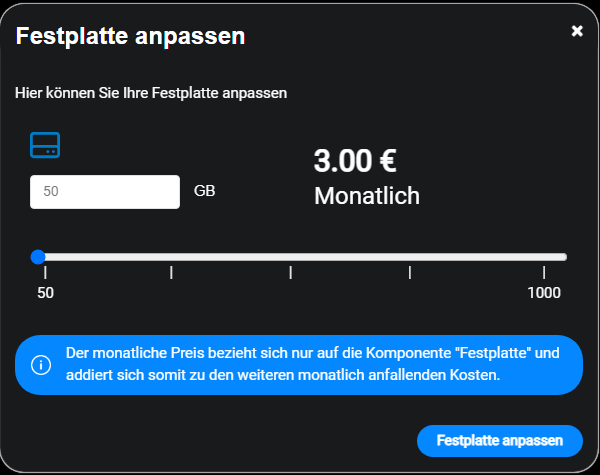
Task: Click the Monatlich label
Action: (x=367, y=195)
